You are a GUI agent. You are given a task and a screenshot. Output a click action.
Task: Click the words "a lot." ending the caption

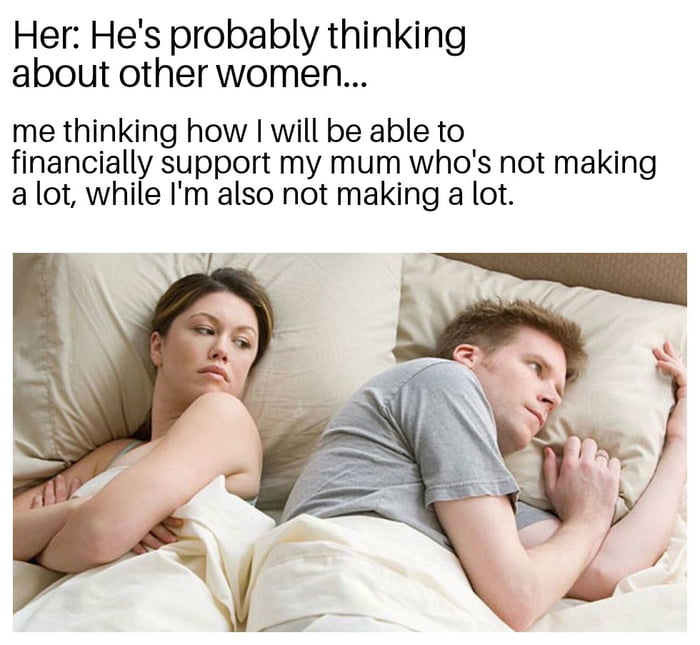click(x=479, y=195)
